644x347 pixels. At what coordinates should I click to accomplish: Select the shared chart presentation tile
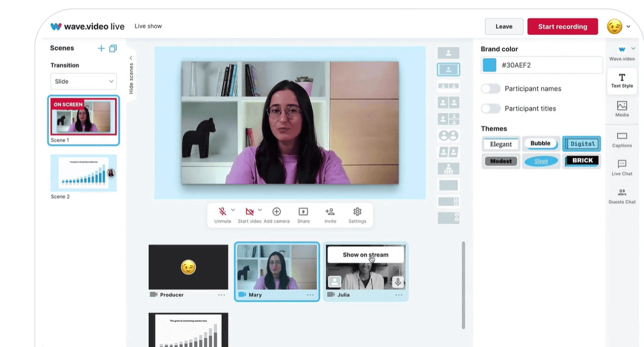[x=188, y=330]
